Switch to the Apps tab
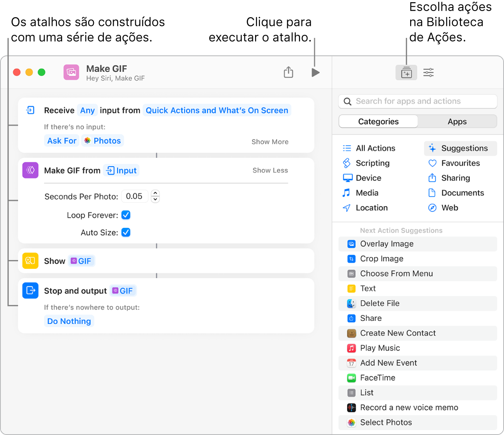The height and width of the screenshot is (435, 504). tap(457, 121)
